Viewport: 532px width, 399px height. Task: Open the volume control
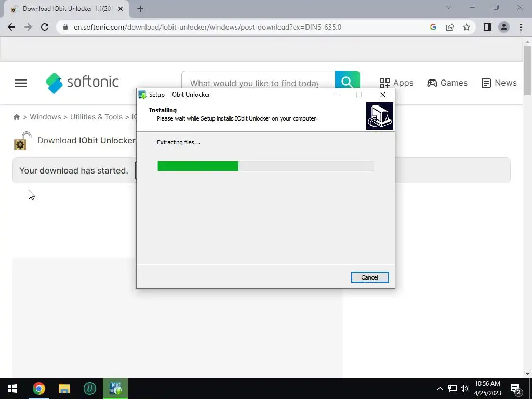464,389
